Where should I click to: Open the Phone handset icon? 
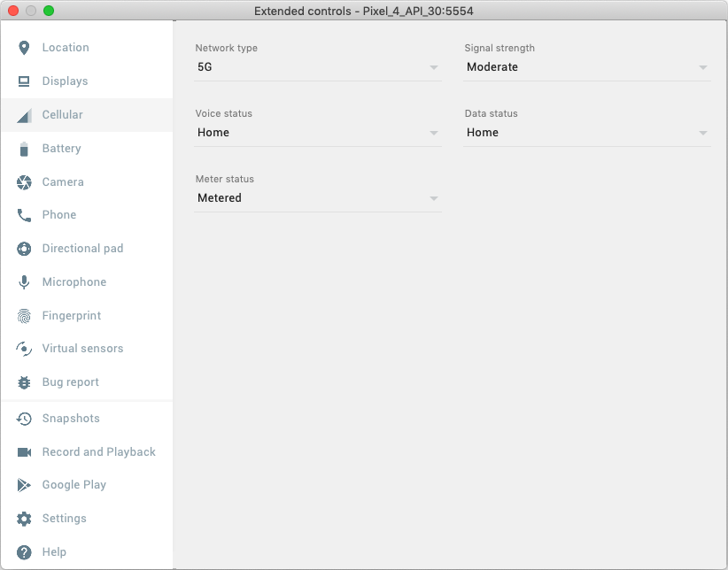coord(24,215)
